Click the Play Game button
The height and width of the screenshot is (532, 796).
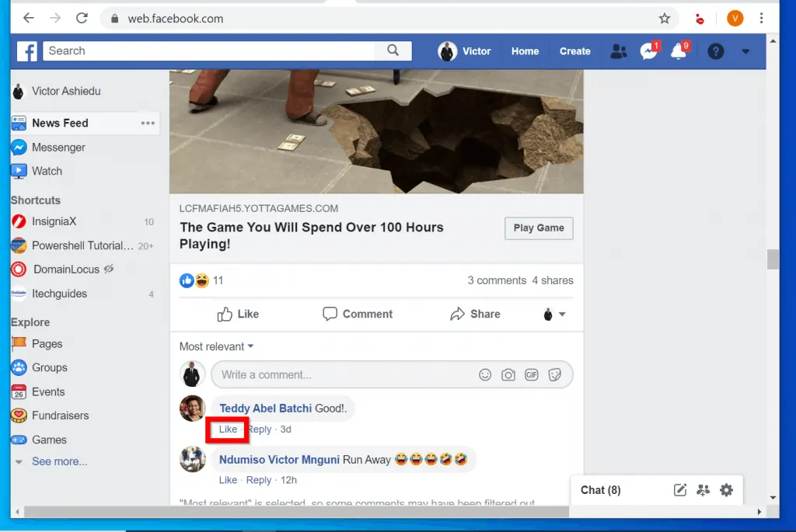coord(539,228)
